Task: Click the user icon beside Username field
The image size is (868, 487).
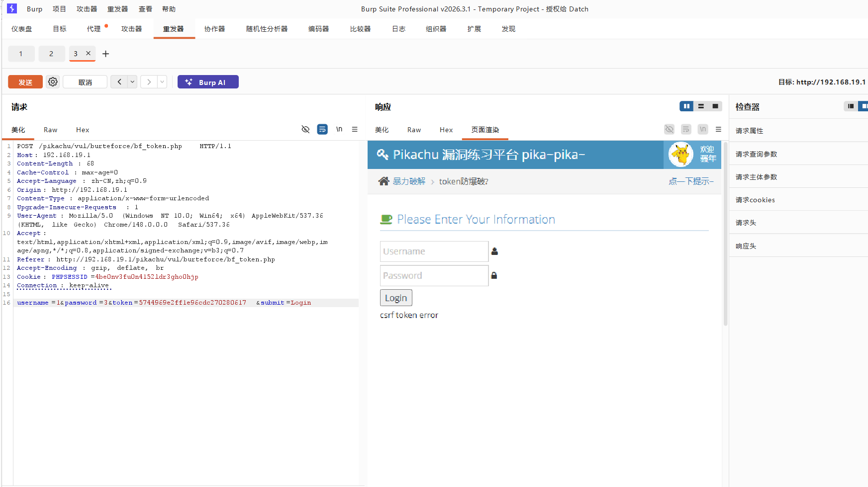Action: click(494, 251)
